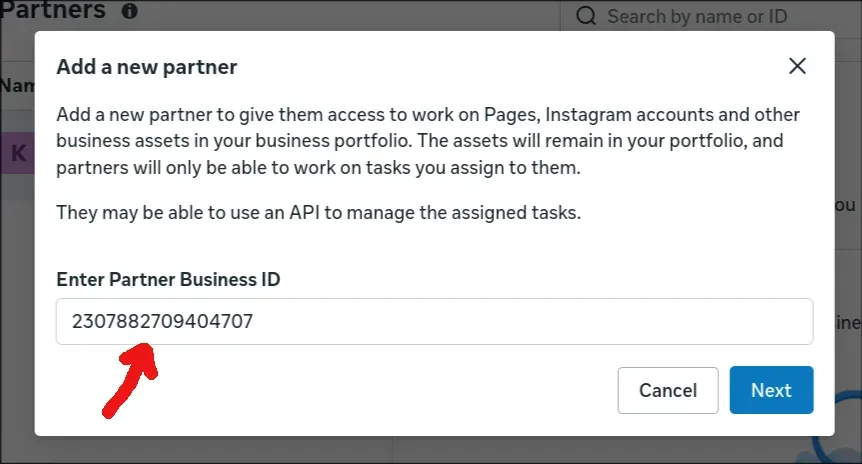This screenshot has width=862, height=464.
Task: Cancel adding the new partner
Action: (x=668, y=390)
